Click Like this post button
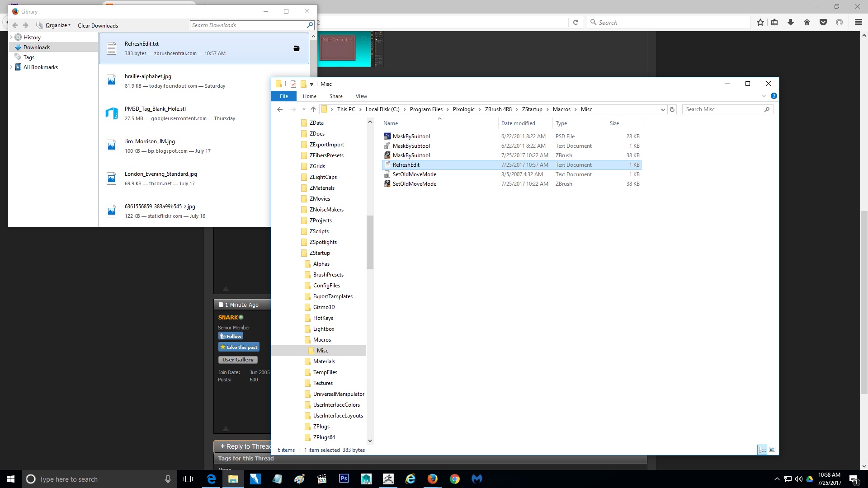The image size is (868, 488). click(239, 347)
